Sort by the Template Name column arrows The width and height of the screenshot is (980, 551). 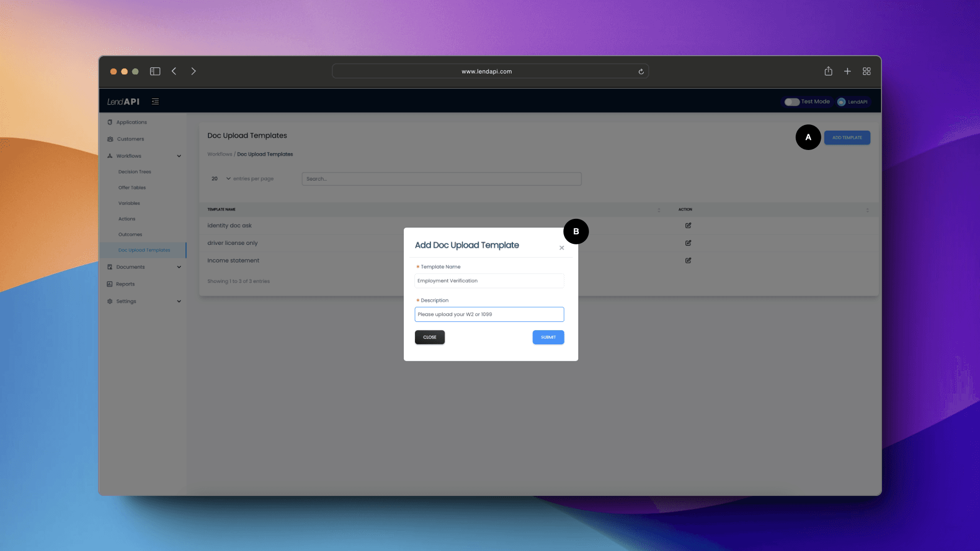[659, 210]
